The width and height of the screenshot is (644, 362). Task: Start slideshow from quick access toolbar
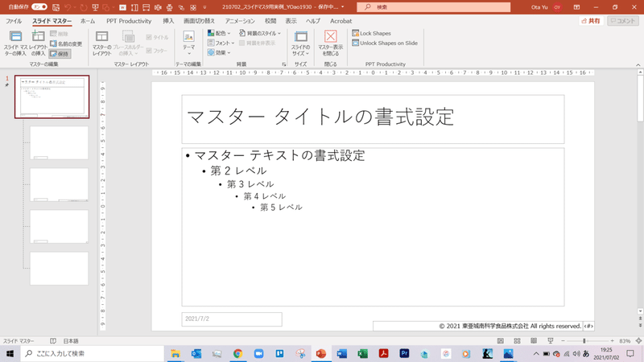[x=95, y=7]
